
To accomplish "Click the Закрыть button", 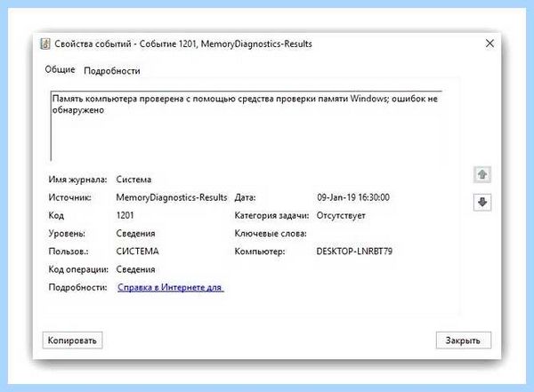I will click(463, 340).
